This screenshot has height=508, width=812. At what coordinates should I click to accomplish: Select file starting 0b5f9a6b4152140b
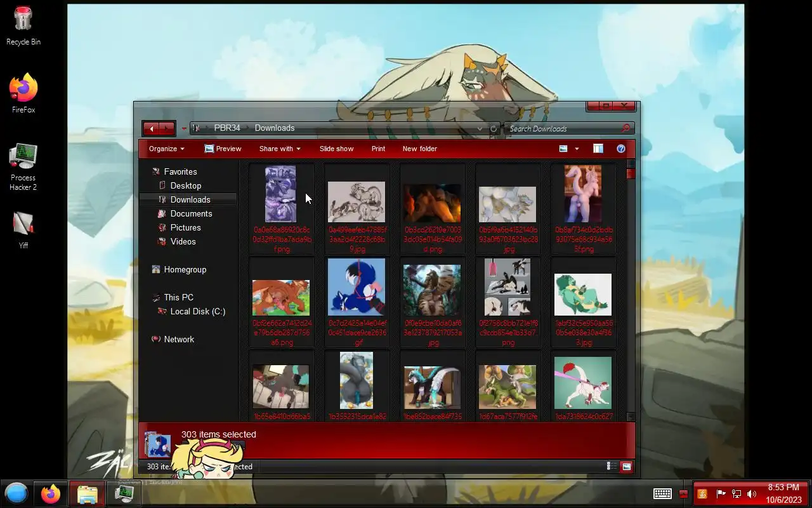508,209
